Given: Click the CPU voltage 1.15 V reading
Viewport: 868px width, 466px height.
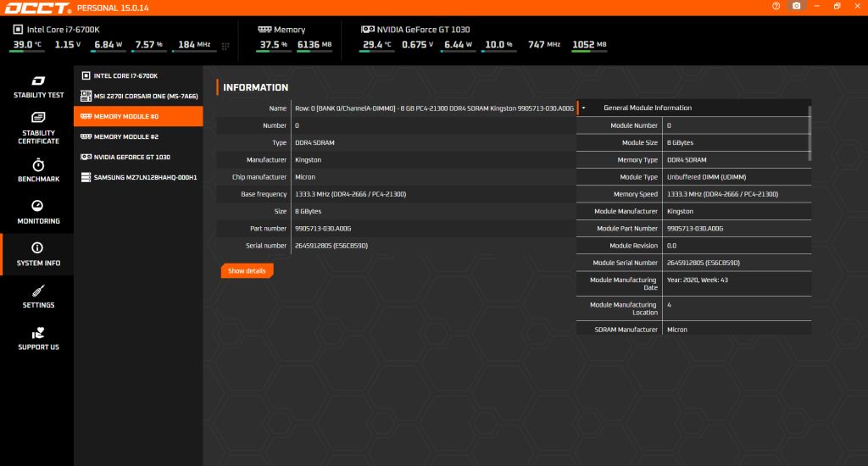Looking at the screenshot, I should tap(68, 45).
